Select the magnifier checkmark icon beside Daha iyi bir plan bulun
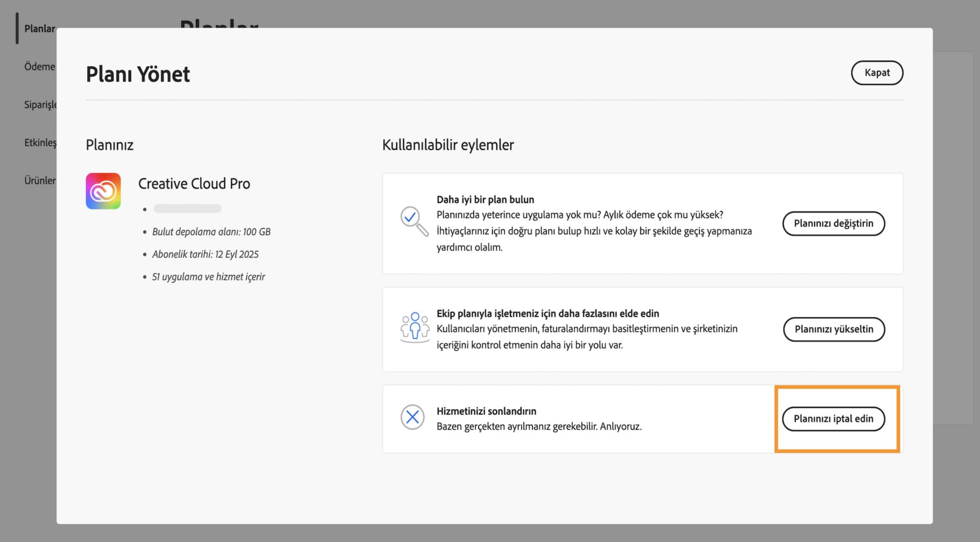 coord(415,223)
